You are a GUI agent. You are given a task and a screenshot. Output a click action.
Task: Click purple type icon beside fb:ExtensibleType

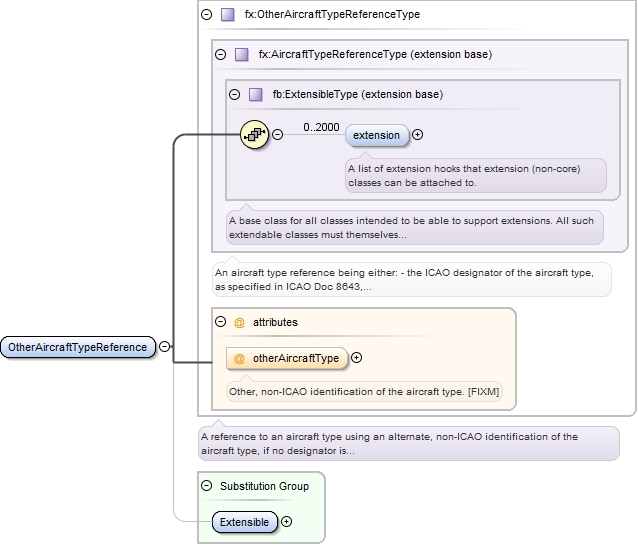pyautogui.click(x=255, y=95)
